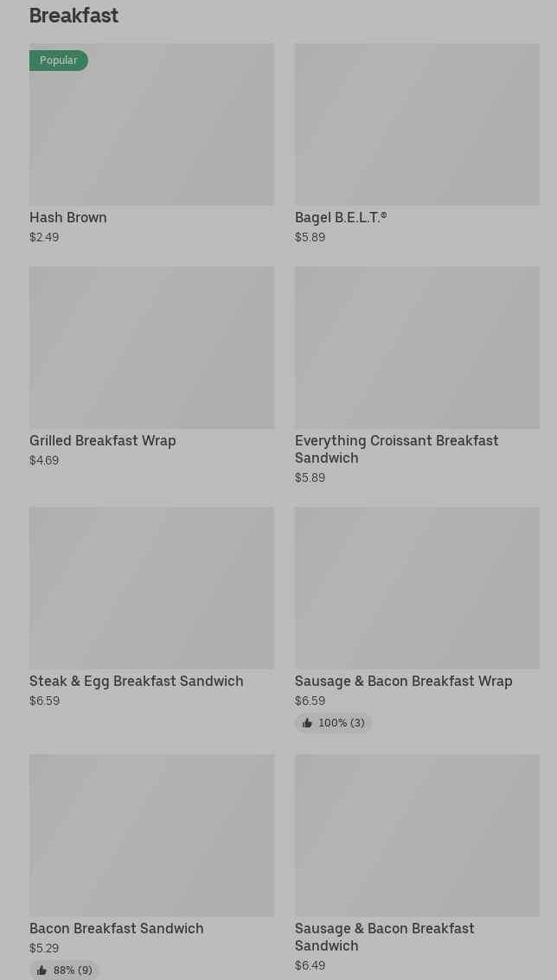This screenshot has height=980, width=557.
Task: Click the green Popular badge
Action: tap(58, 60)
